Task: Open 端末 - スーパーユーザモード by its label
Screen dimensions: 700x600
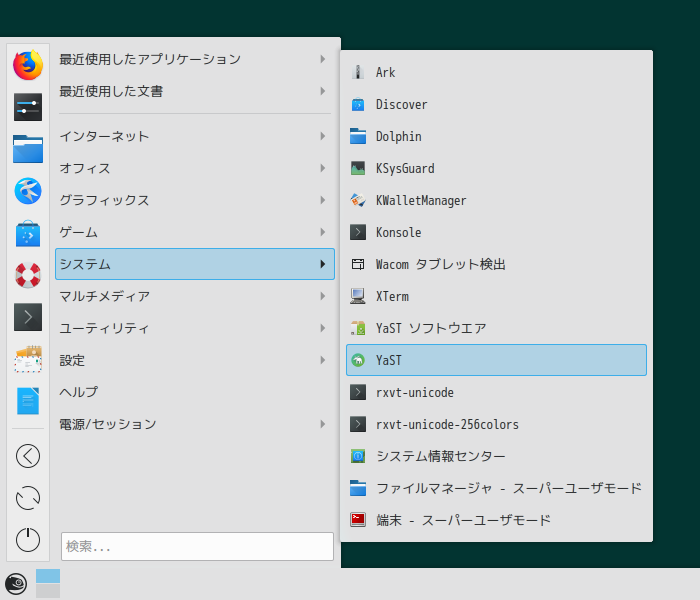Action: [x=463, y=520]
